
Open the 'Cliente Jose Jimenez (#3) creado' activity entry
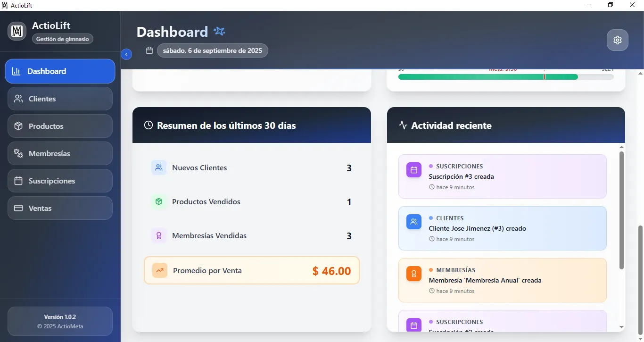(503, 228)
